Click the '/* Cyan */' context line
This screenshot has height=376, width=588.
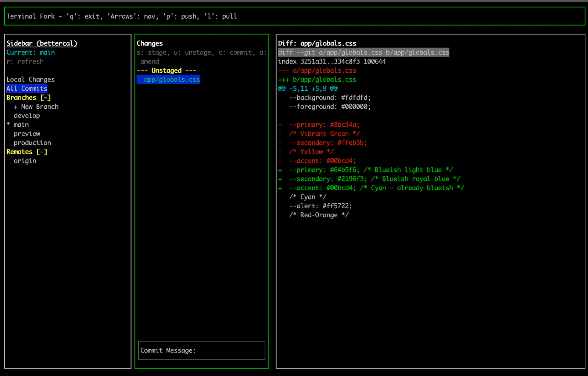(308, 197)
